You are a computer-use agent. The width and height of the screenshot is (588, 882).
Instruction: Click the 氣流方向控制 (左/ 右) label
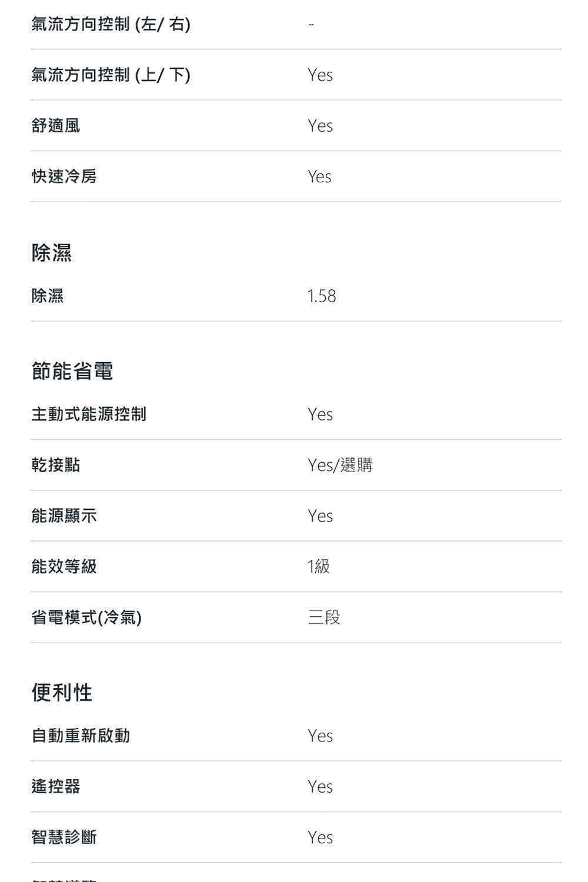111,24
